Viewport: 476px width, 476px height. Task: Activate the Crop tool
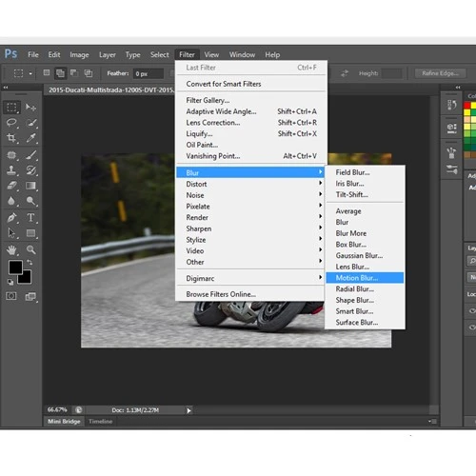click(12, 138)
